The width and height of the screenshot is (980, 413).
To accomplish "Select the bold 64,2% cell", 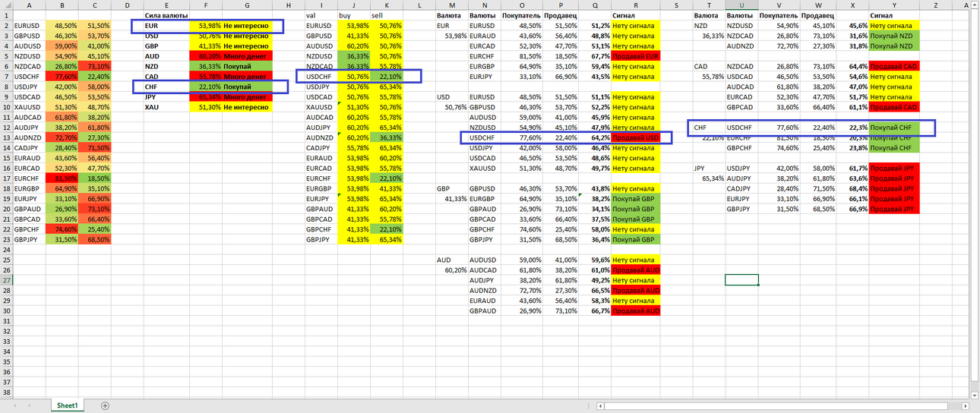I will click(x=595, y=137).
